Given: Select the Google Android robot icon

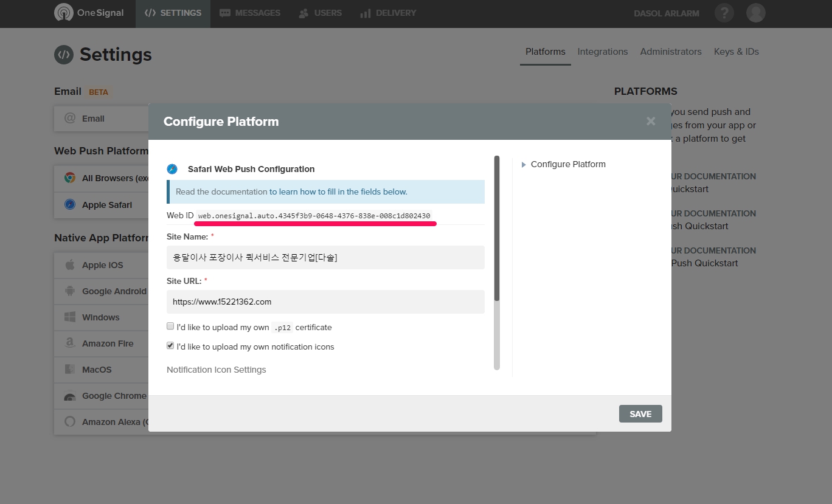Looking at the screenshot, I should click(70, 291).
